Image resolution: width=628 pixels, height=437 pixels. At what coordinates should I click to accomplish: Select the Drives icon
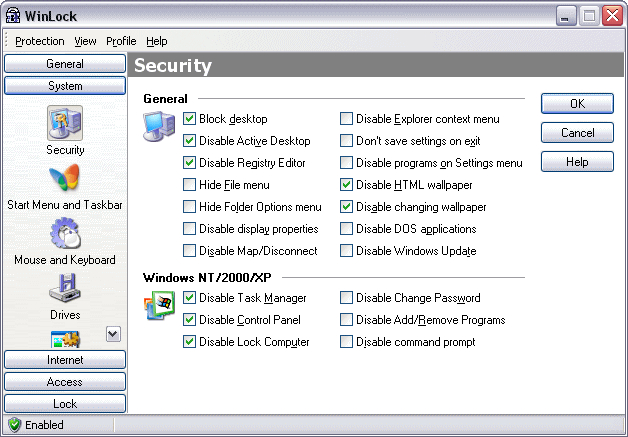[65, 290]
